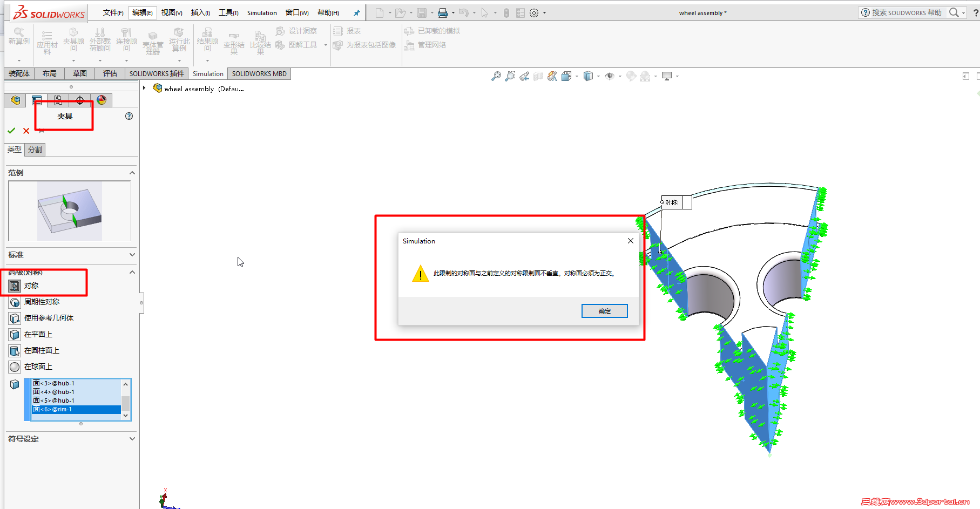Click the pin icon beside the menu bar
980x509 pixels.
(356, 13)
